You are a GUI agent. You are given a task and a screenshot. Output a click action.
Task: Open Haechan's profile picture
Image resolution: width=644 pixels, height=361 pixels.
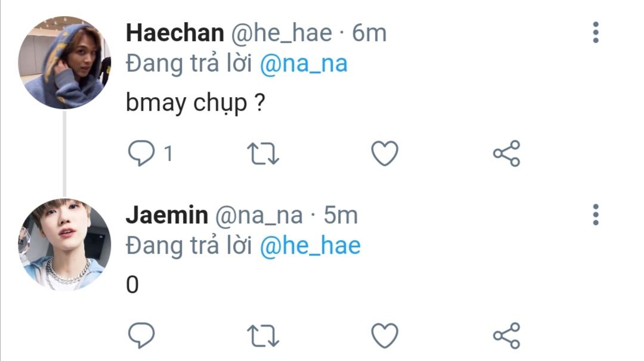pos(64,63)
